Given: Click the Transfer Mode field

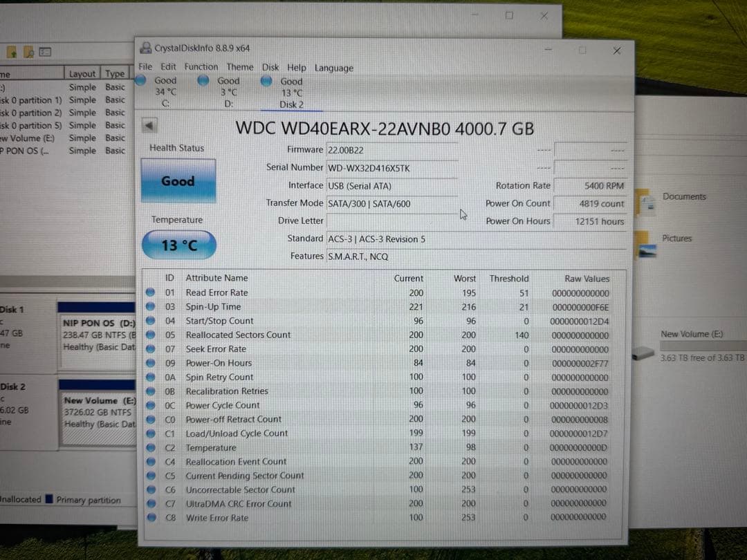Looking at the screenshot, I should click(392, 204).
